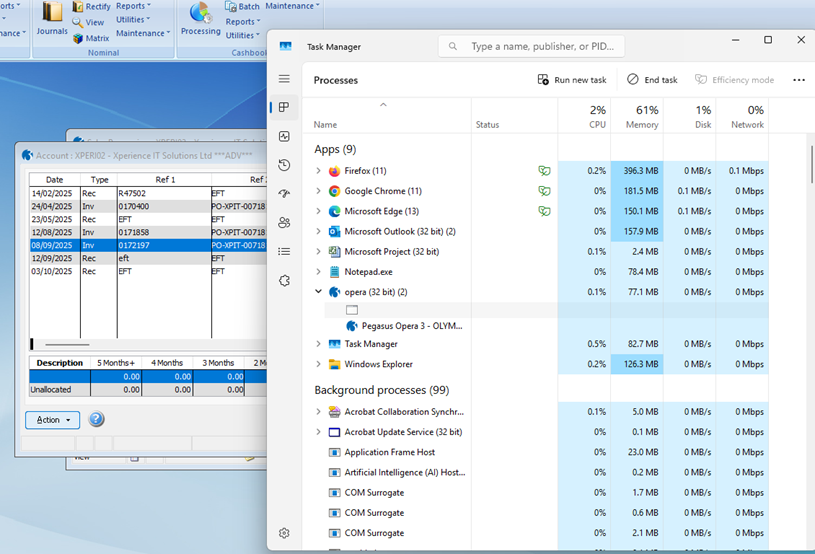Click End task button
The image size is (815, 554).
point(652,80)
